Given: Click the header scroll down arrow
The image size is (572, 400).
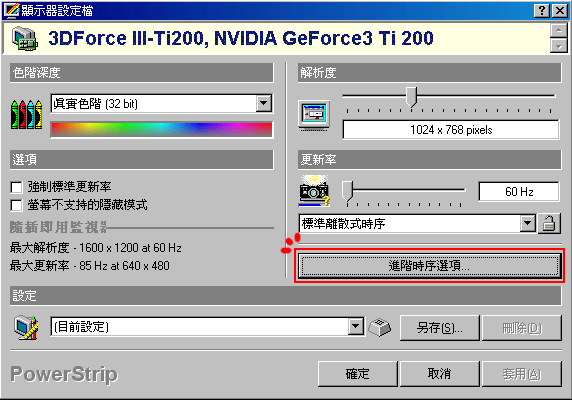Looking at the screenshot, I should tap(559, 46).
